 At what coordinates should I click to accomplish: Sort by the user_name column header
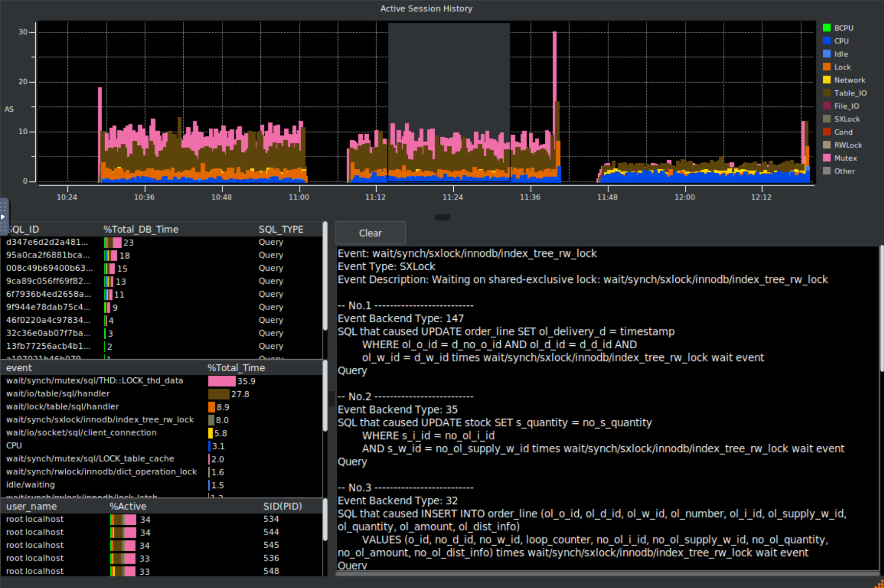point(32,506)
